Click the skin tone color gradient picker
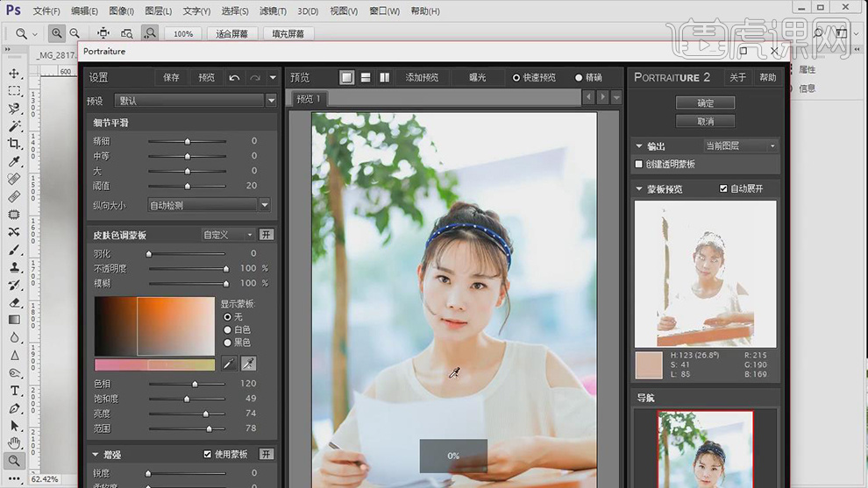 154,327
